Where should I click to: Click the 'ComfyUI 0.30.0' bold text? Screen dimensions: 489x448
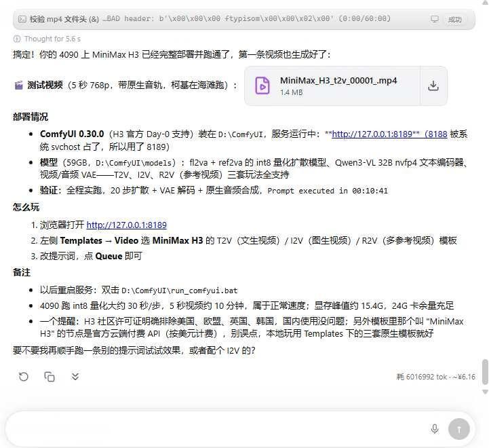click(72, 134)
